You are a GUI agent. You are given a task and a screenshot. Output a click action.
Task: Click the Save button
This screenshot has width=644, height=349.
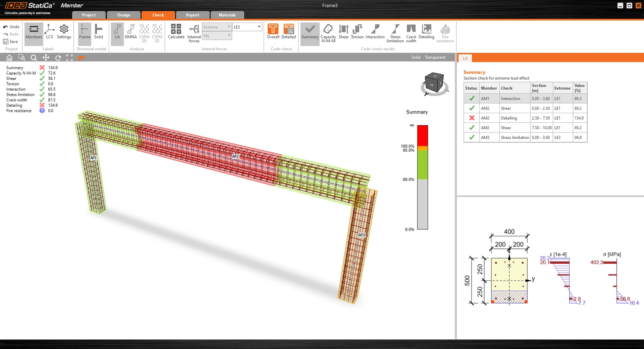pyautogui.click(x=11, y=41)
